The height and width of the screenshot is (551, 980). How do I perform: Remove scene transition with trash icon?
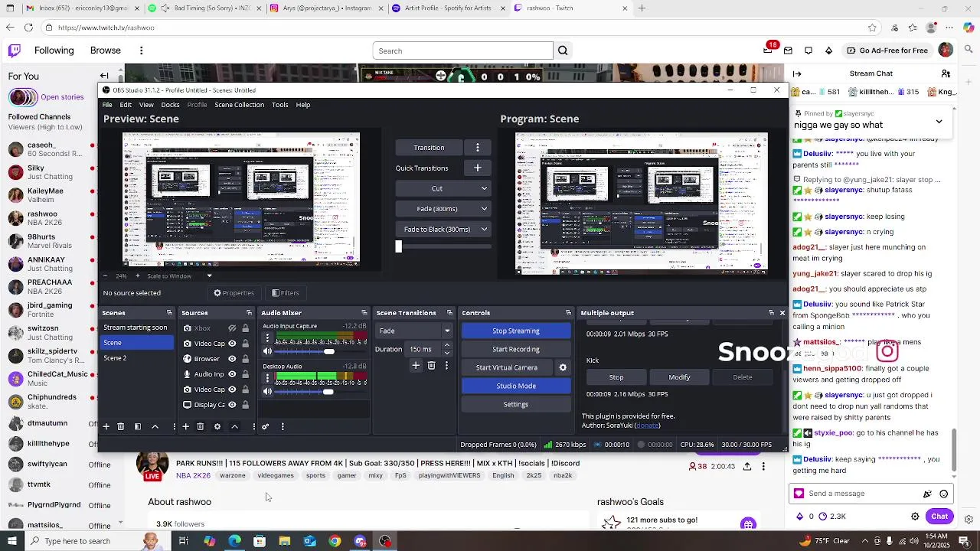(x=432, y=366)
